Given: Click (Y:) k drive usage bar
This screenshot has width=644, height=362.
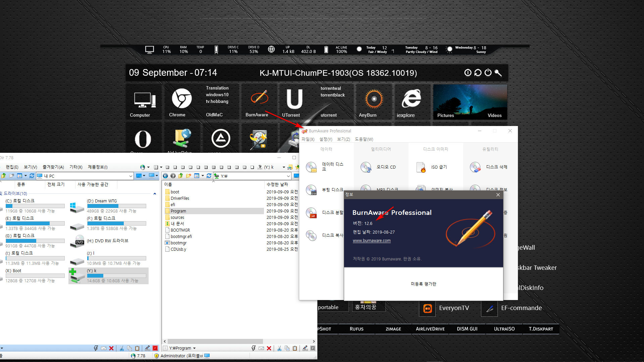Looking at the screenshot, I should tap(116, 276).
